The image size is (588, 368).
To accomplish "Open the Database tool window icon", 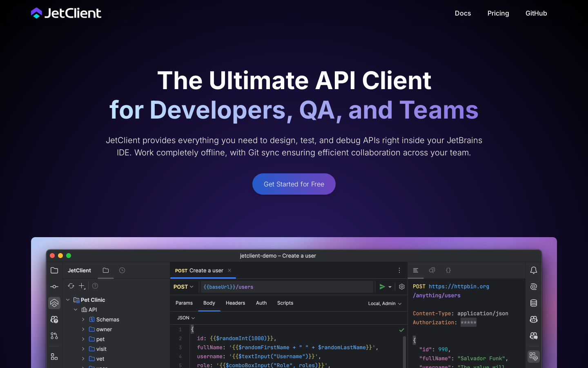I will (x=534, y=303).
